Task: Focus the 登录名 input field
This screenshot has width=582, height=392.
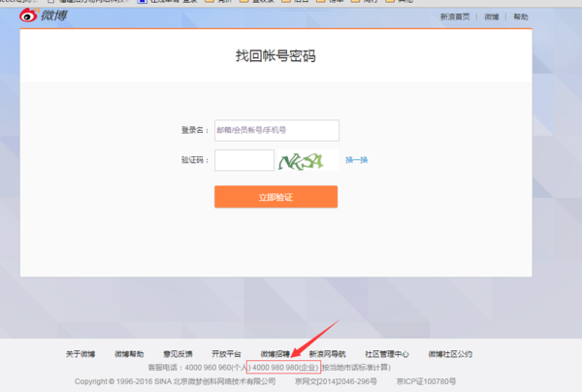Action: click(276, 130)
